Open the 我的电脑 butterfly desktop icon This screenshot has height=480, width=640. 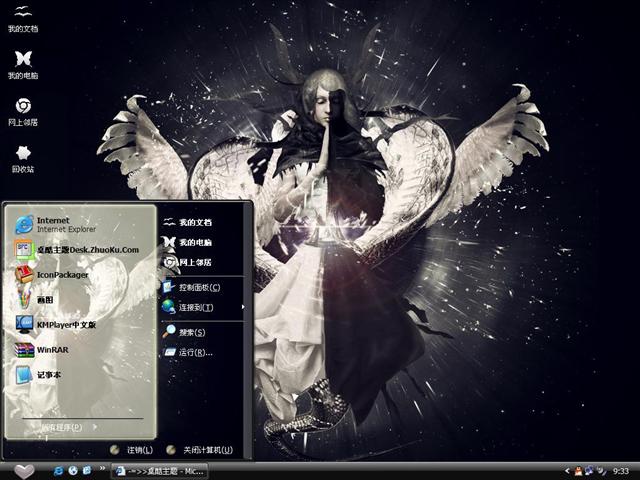click(23, 65)
